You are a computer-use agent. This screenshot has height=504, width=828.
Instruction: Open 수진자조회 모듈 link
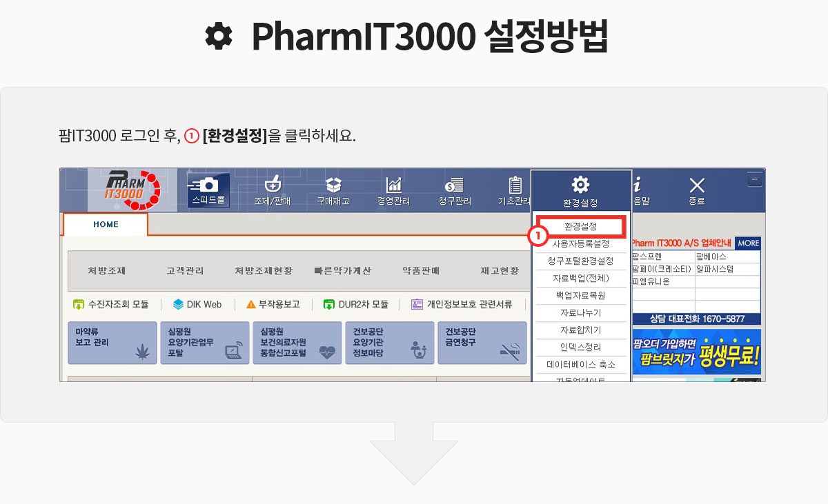tap(110, 304)
